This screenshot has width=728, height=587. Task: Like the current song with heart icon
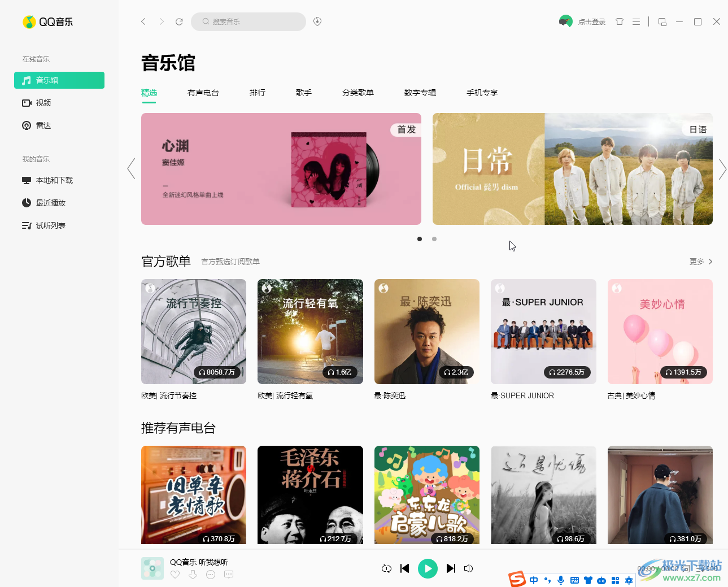175,575
